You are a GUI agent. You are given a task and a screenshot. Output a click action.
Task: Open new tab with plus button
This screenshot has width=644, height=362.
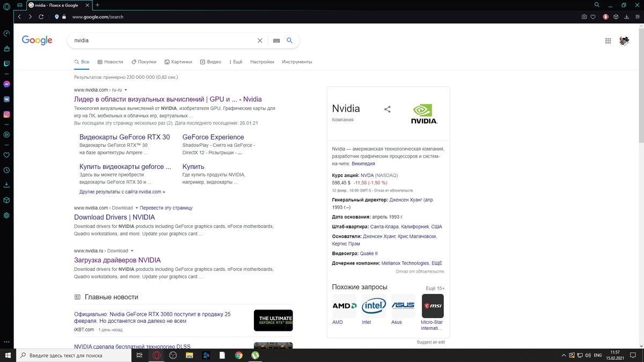point(97,5)
